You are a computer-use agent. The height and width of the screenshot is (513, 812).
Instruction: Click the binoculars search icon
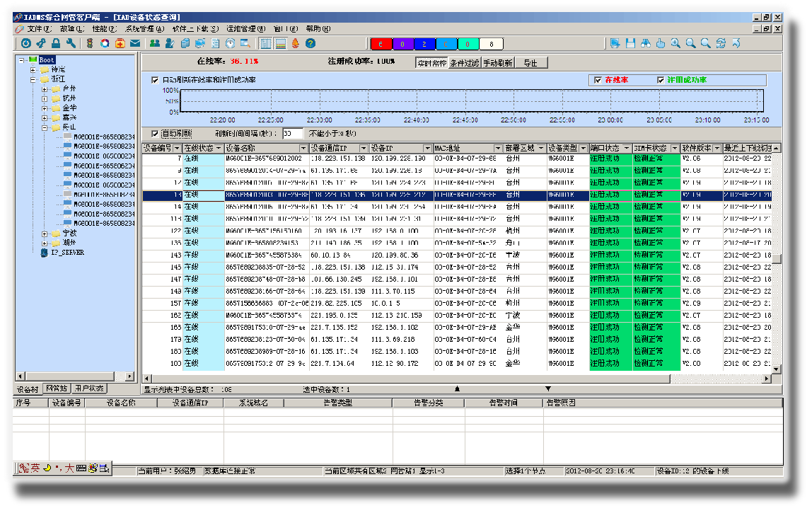tap(645, 44)
